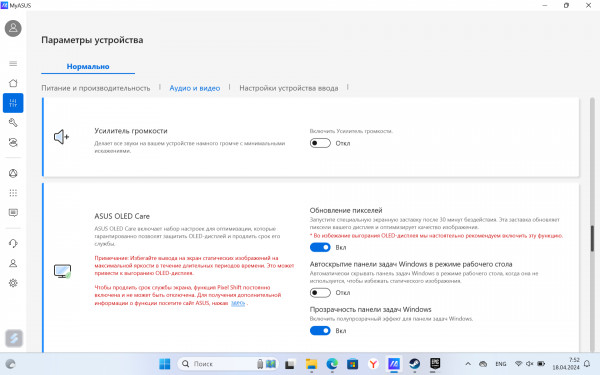The width and height of the screenshot is (600, 375).
Task: Open the update and recovery sidebar icon
Action: 13,142
